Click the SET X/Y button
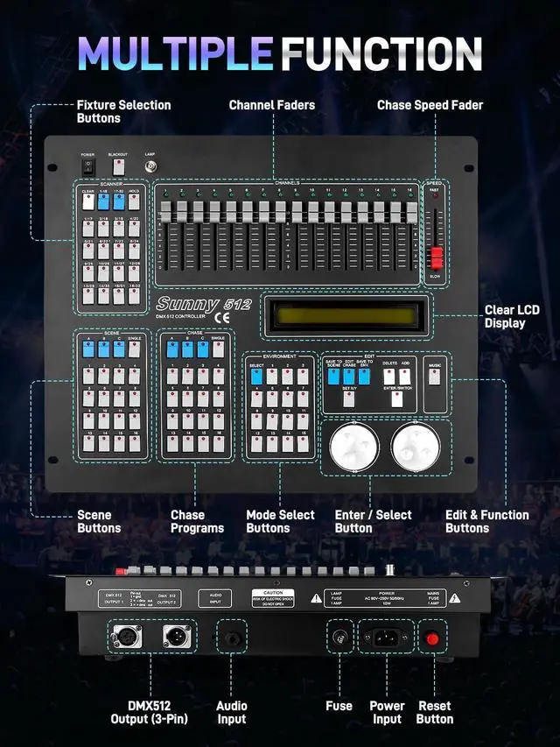The image size is (560, 747). click(x=349, y=398)
